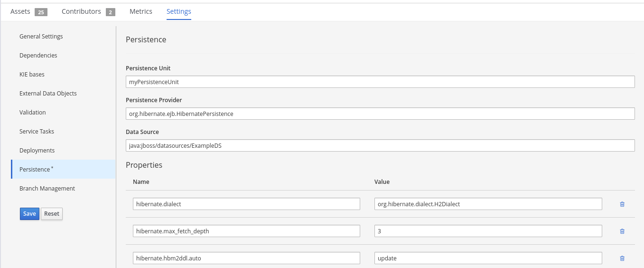Screen dimensions: 644x268
Task: Open General Settings section
Action: [x=41, y=37]
